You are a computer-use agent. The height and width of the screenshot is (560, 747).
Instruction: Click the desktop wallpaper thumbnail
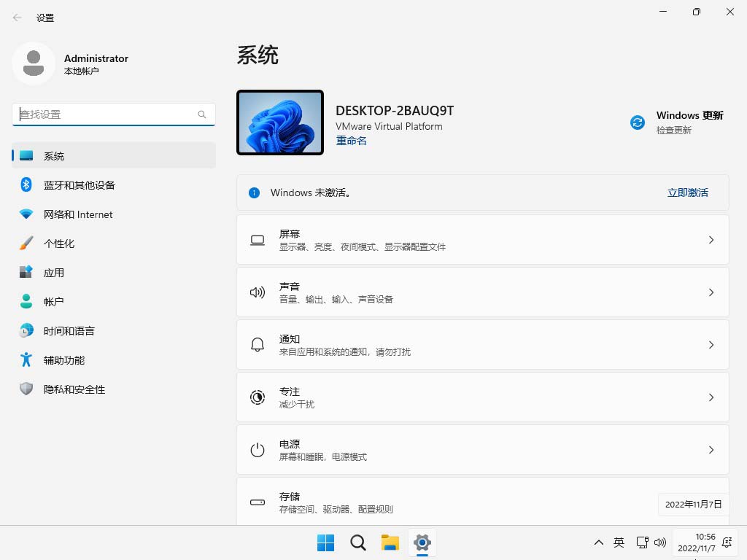point(280,122)
